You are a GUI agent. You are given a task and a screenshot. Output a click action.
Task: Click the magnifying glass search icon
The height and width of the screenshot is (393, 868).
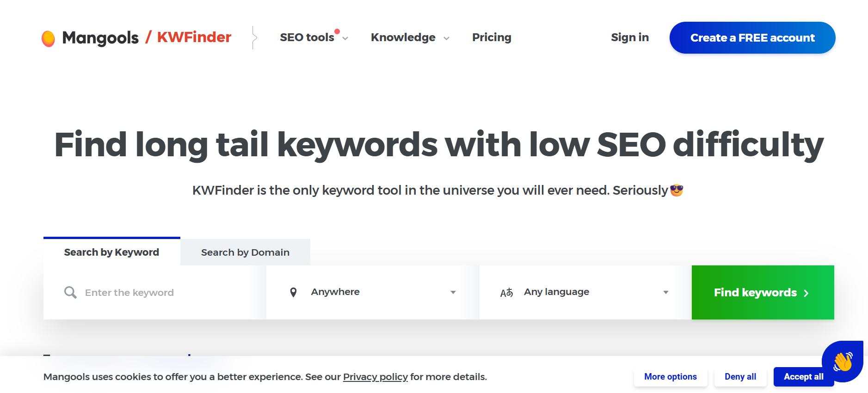click(70, 292)
